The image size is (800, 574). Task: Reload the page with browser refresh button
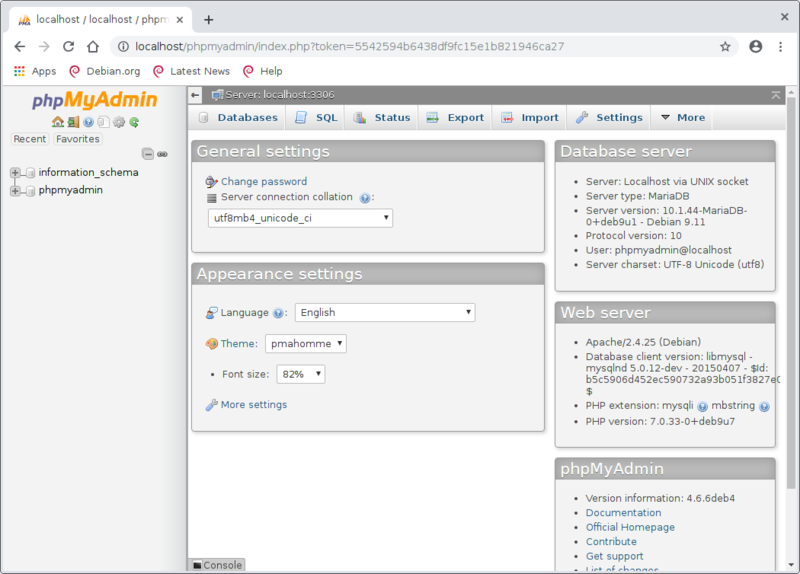click(68, 46)
